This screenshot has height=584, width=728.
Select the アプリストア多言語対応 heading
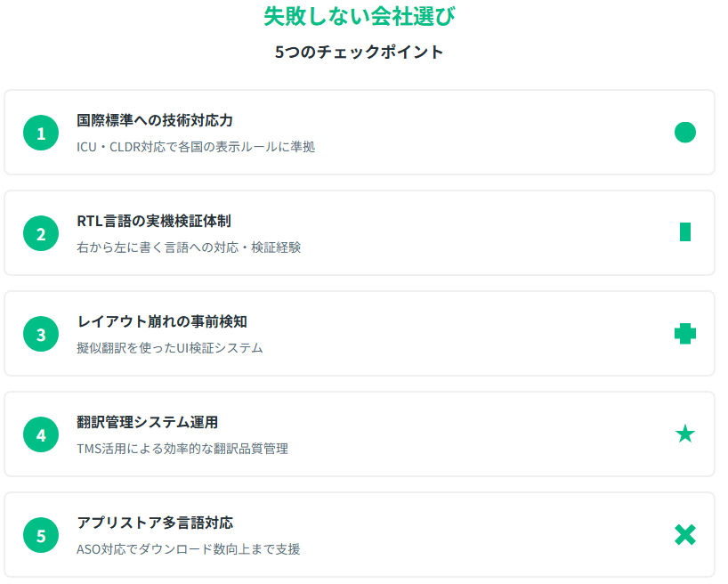[155, 523]
